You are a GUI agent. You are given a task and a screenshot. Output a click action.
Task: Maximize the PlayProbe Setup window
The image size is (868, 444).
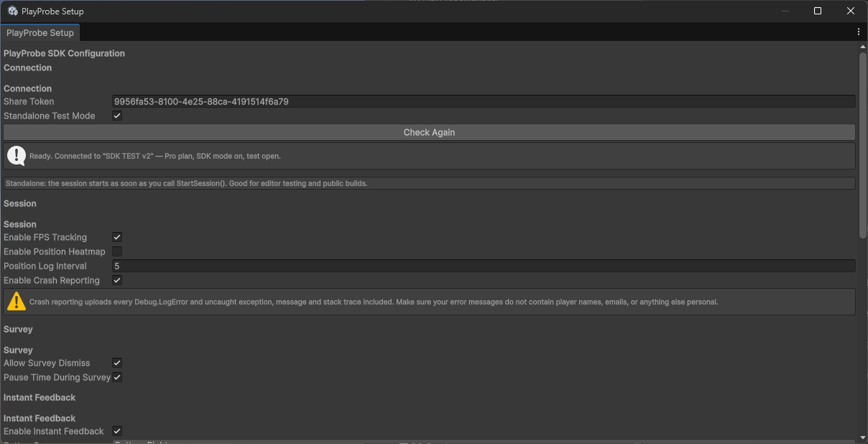tap(818, 11)
